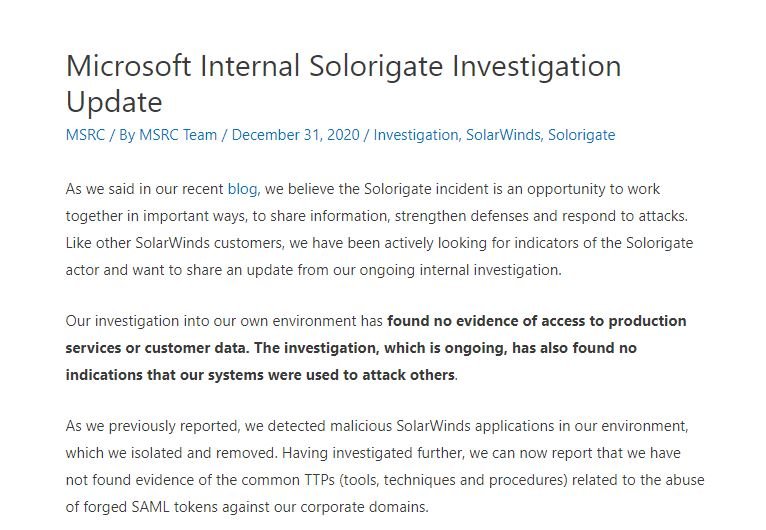Click the sentence starting 'Having investigated further'
Image resolution: width=766 pixels, height=530 pixels.
[x=385, y=480]
